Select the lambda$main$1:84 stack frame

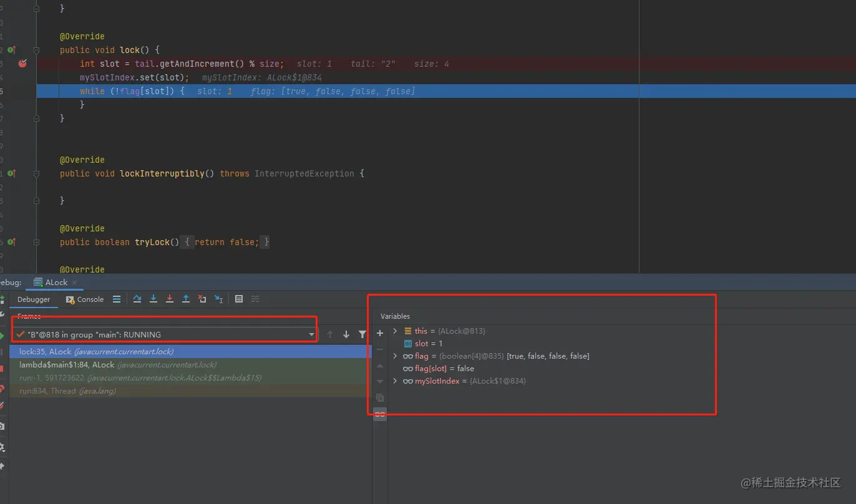pyautogui.click(x=190, y=365)
